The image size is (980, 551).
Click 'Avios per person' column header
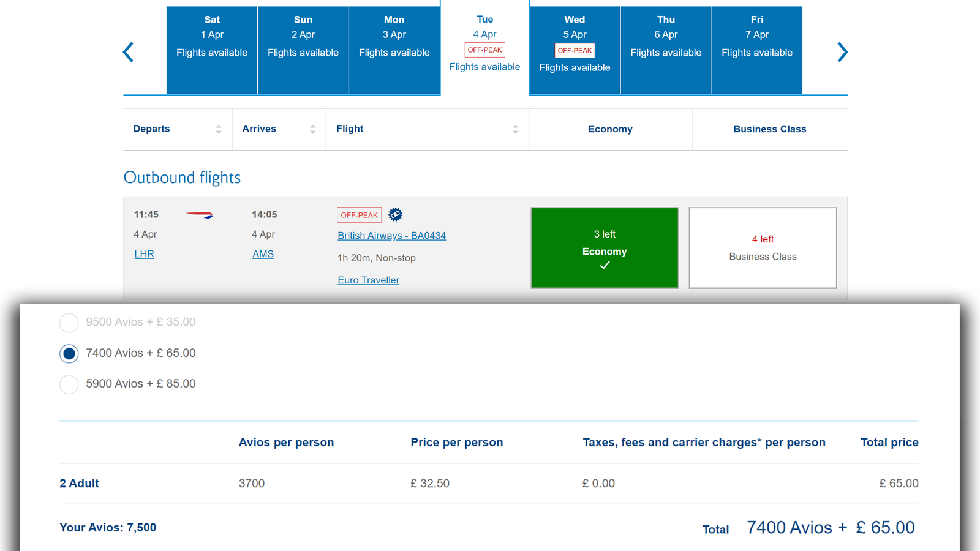[286, 443]
